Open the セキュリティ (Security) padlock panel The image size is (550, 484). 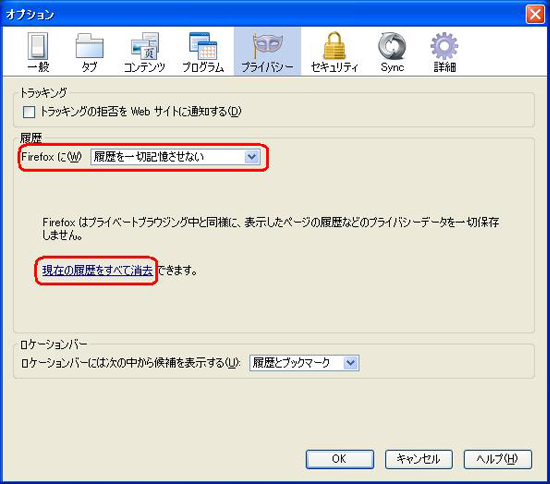[x=334, y=52]
